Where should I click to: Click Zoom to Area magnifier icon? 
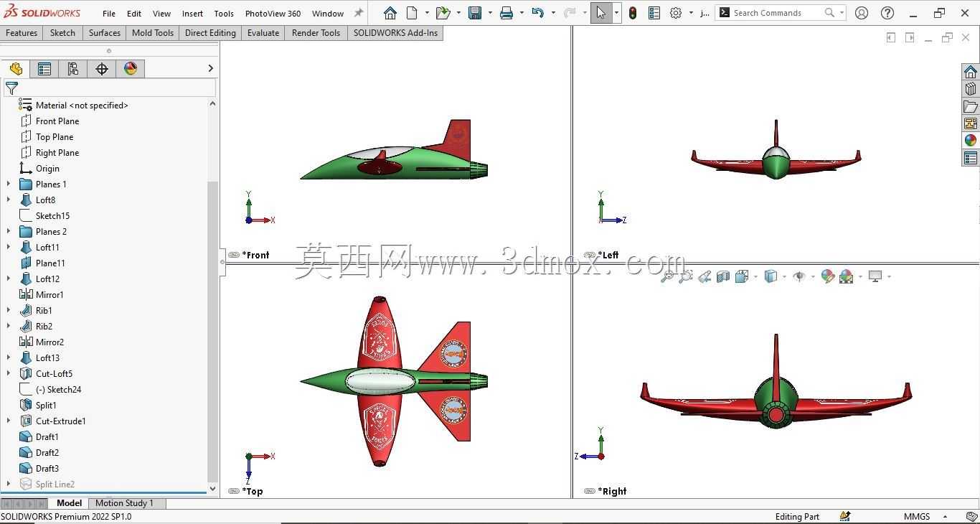point(686,276)
